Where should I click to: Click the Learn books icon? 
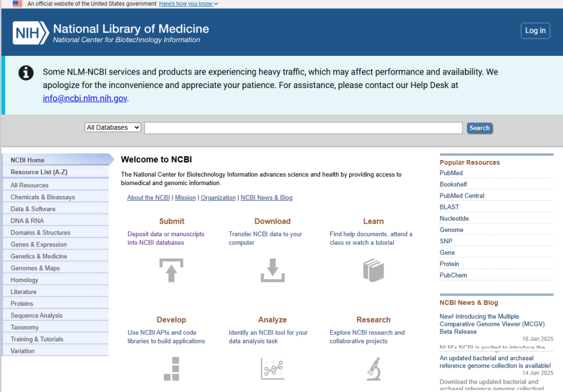coord(373,270)
